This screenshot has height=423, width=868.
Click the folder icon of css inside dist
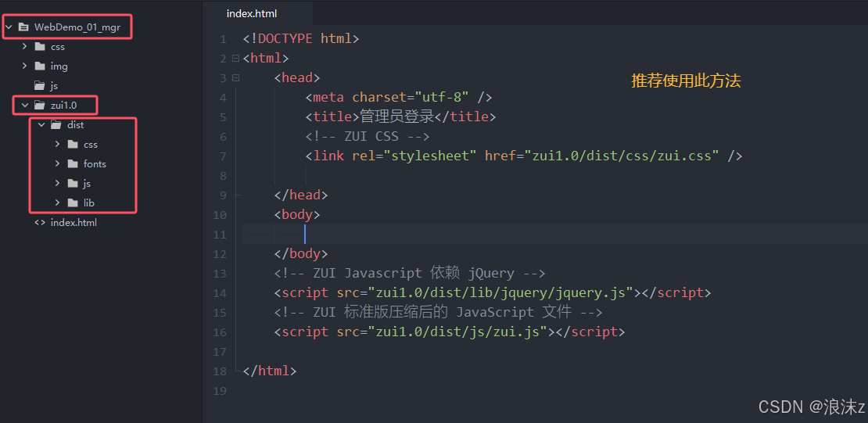73,144
